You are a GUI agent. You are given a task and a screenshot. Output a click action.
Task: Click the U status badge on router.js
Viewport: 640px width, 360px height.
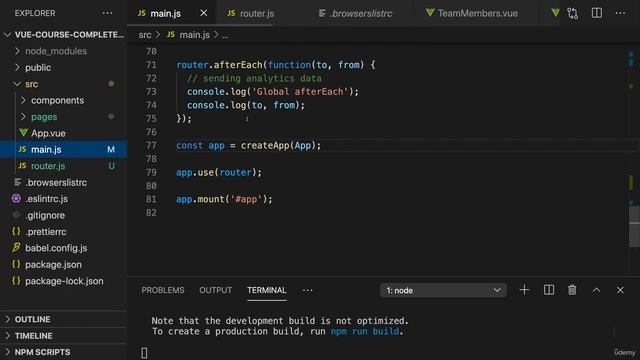(111, 166)
